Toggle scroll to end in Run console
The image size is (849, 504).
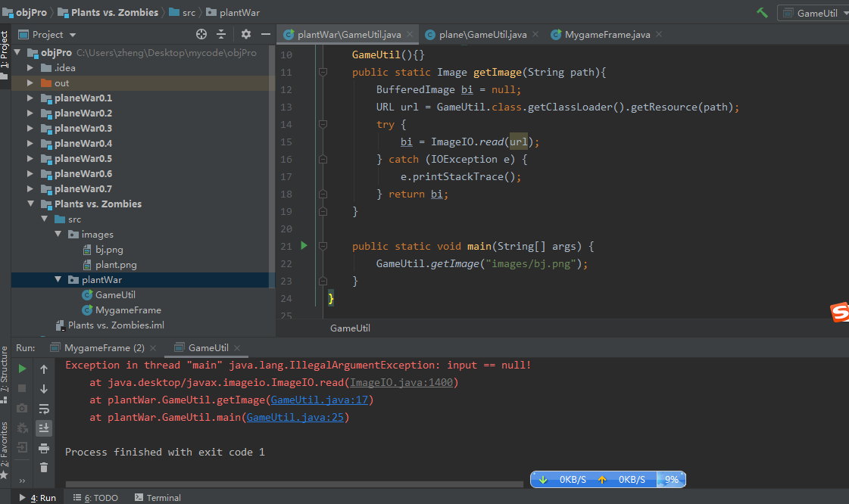point(44,428)
